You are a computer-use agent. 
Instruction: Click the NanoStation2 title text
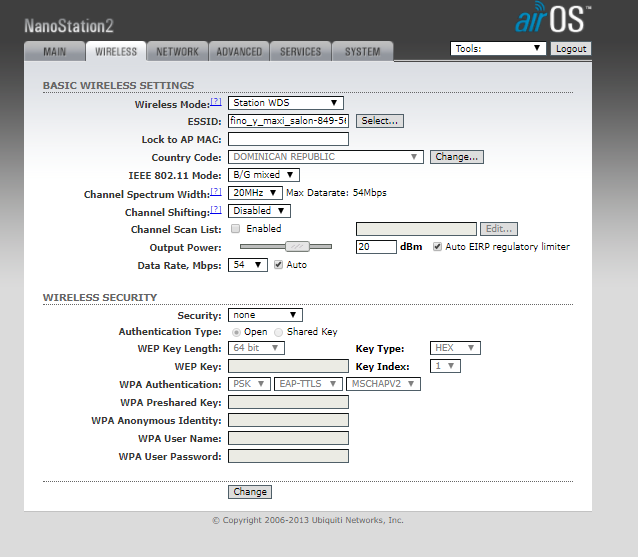click(x=69, y=26)
